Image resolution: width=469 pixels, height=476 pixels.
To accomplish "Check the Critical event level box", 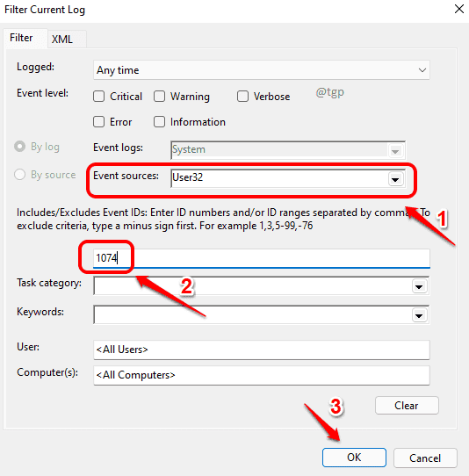I will click(99, 97).
